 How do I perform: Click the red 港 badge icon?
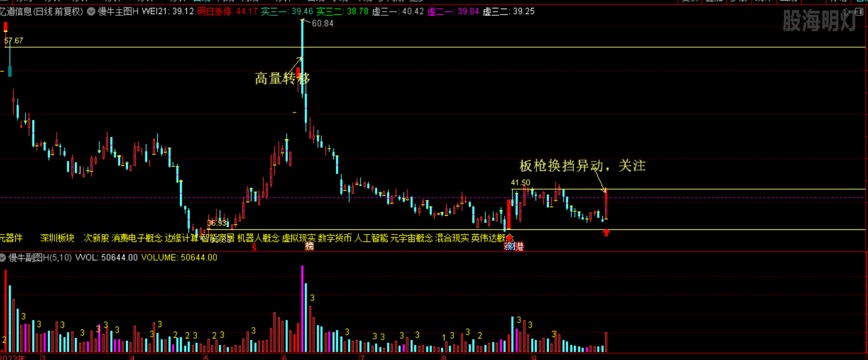pos(519,246)
